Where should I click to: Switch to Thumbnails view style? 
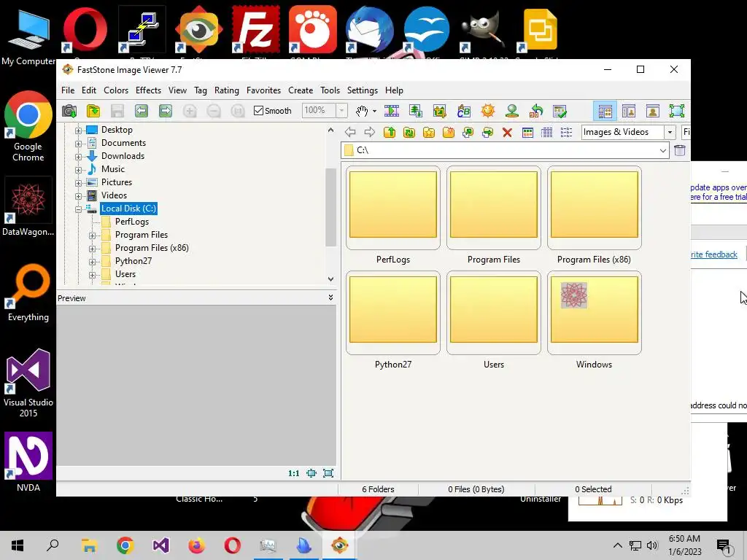pyautogui.click(x=527, y=133)
